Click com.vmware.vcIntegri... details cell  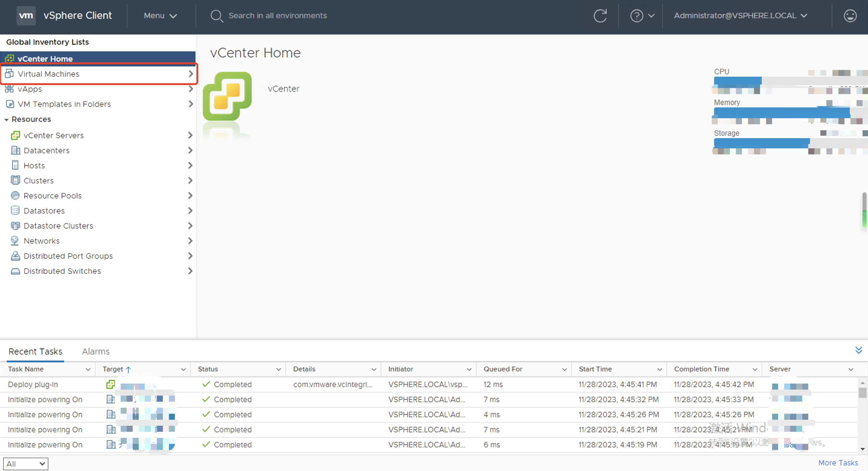[x=333, y=384]
